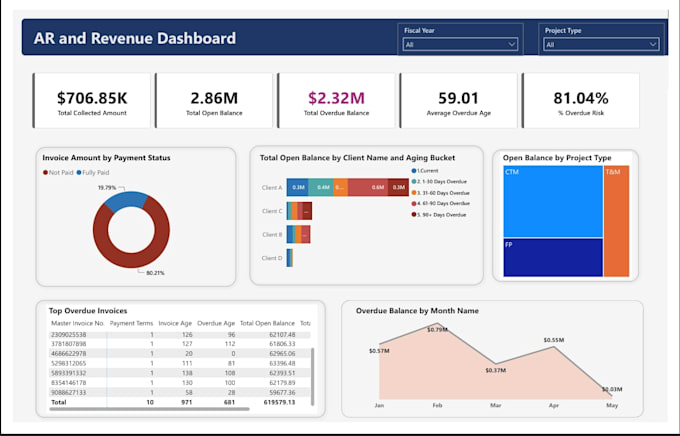
Task: Expand Fiscal Year chevron arrow
Action: pyautogui.click(x=511, y=44)
